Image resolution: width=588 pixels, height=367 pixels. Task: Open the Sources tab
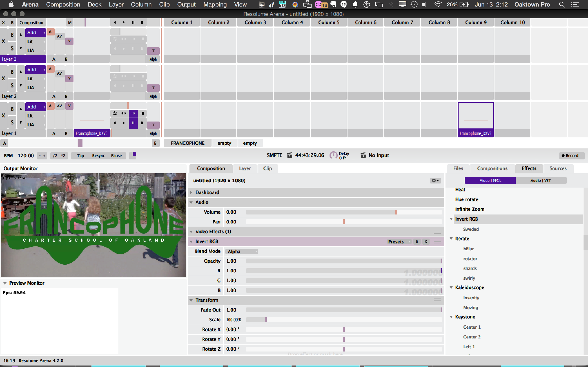click(558, 168)
